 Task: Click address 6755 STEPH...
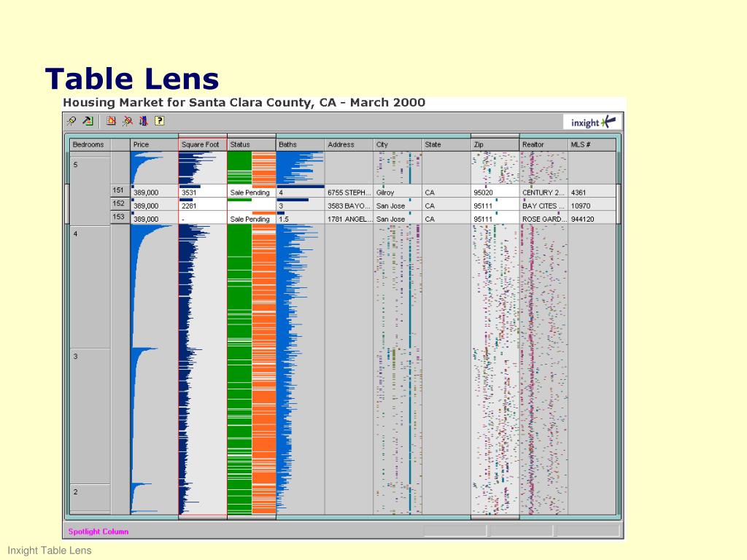tap(349, 192)
